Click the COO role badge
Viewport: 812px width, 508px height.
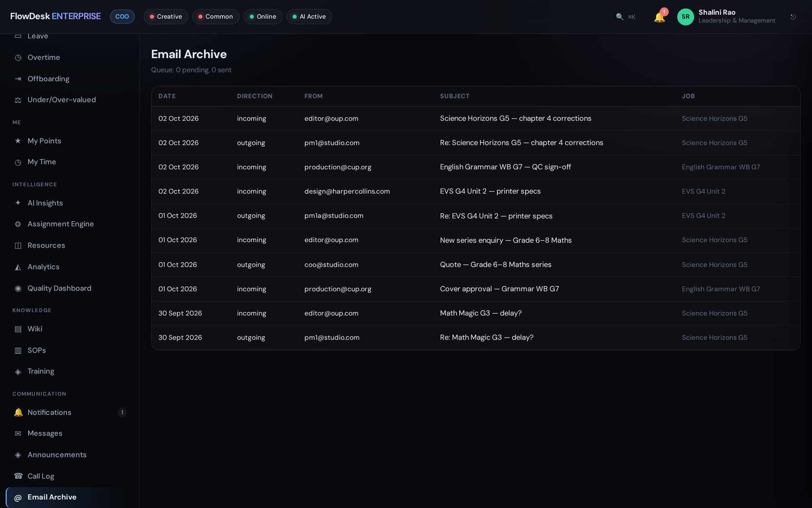click(122, 17)
